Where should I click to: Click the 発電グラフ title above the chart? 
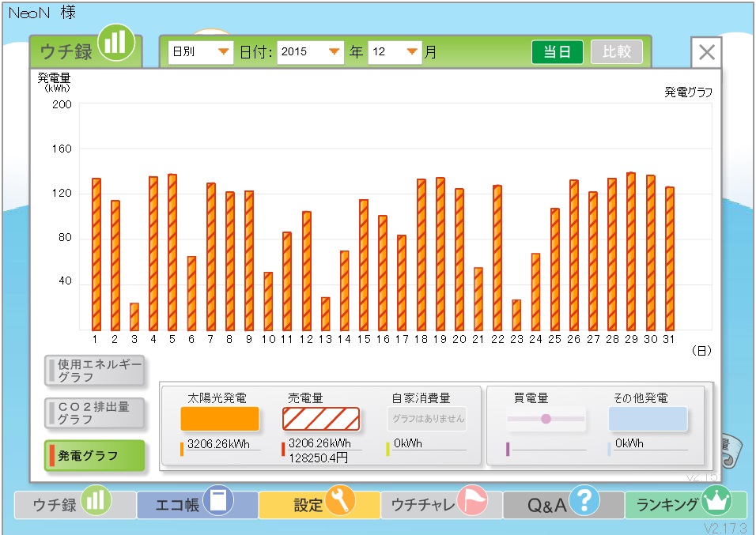tap(689, 92)
